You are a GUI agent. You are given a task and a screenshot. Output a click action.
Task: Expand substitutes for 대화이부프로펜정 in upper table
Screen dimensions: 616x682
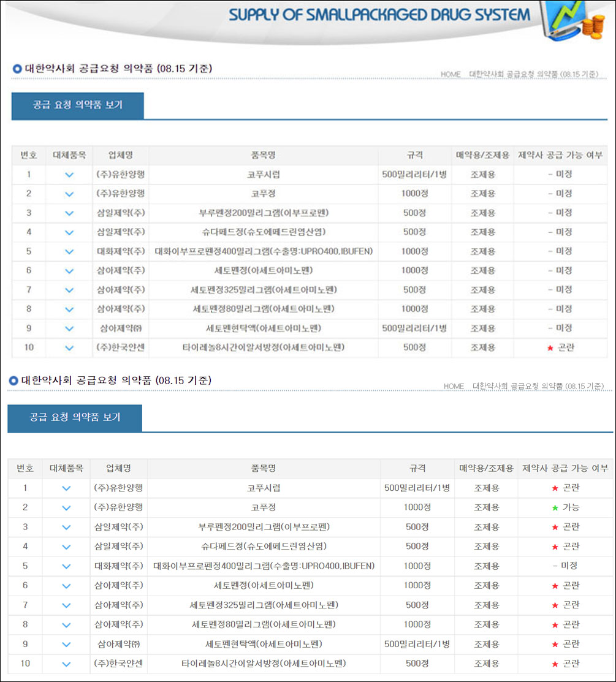pyautogui.click(x=69, y=252)
